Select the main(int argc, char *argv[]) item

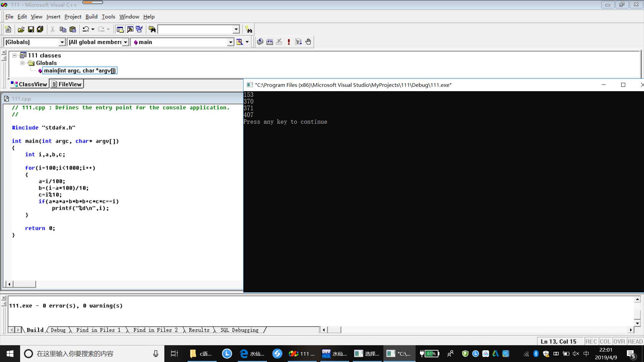click(80, 71)
